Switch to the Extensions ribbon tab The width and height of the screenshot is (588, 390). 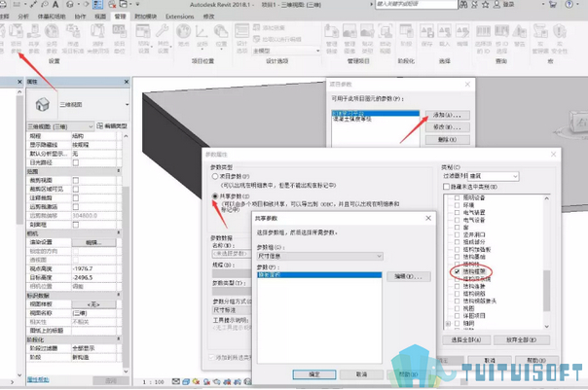[180, 17]
